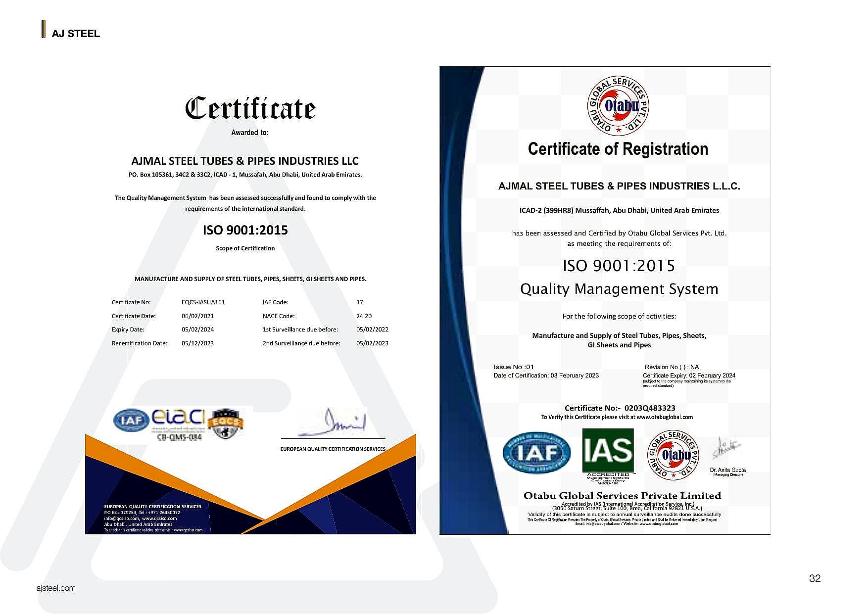
Task: Click the IAF logo on the left certificate
Action: click(x=131, y=421)
